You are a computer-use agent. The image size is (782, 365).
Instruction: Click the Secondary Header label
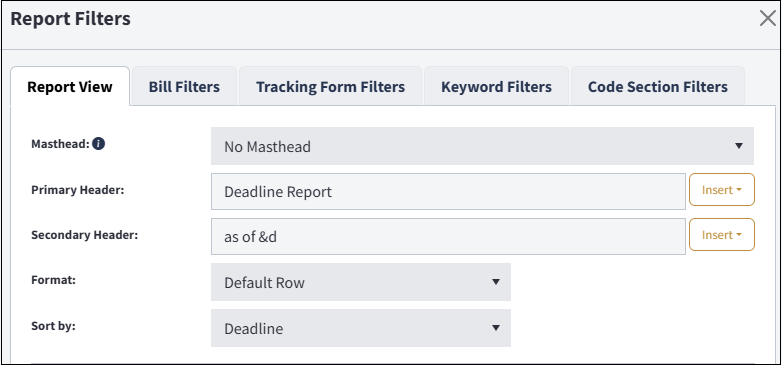[84, 235]
